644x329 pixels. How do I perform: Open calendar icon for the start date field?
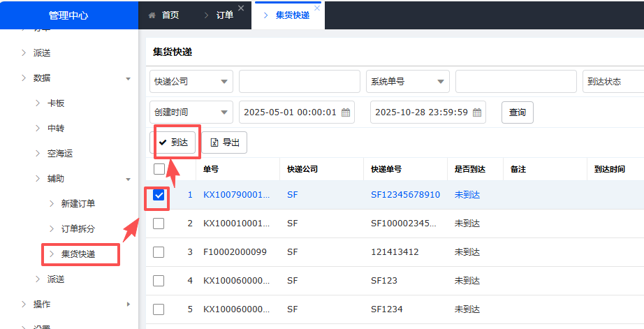tap(345, 112)
